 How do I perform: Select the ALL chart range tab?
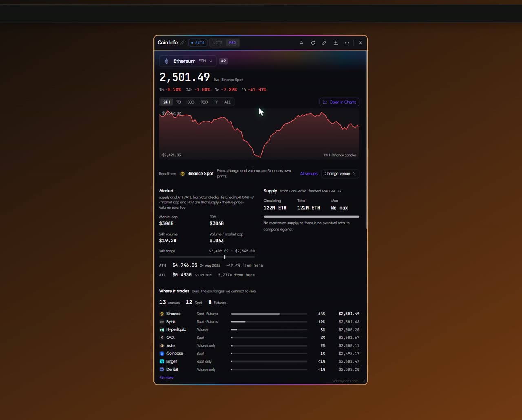click(x=228, y=102)
